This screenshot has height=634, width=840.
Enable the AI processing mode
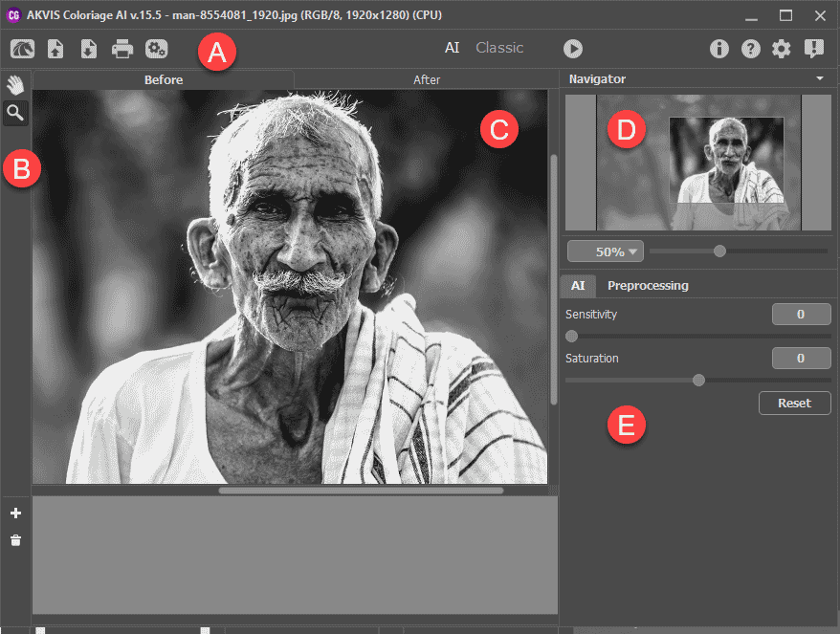578,285
